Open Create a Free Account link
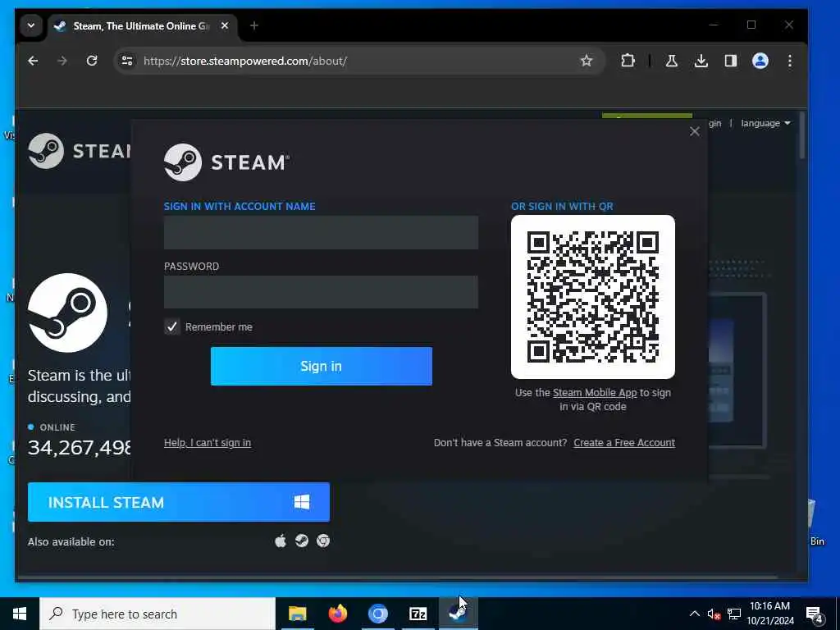 [x=624, y=443]
